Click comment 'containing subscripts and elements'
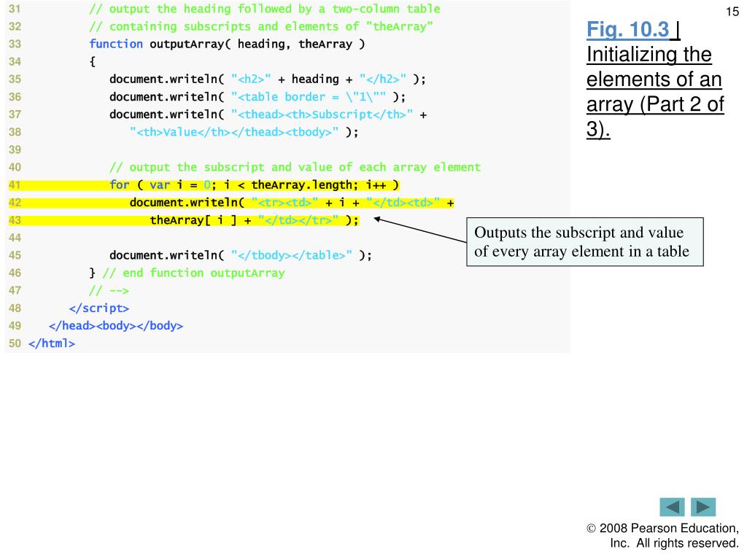The height and width of the screenshot is (560, 747). (x=261, y=27)
